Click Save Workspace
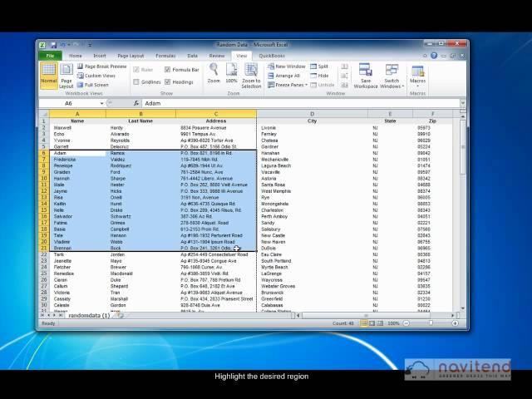Image resolution: width=532 pixels, height=399 pixels. [x=366, y=76]
